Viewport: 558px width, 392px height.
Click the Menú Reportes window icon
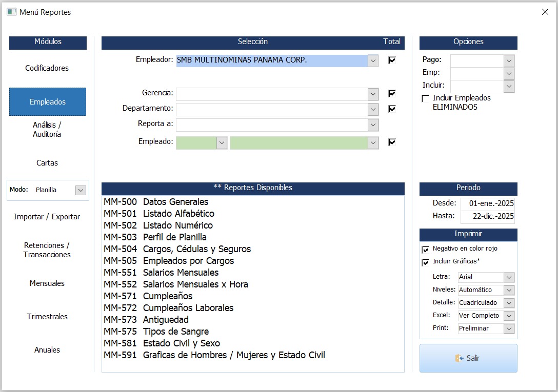pyautogui.click(x=11, y=12)
